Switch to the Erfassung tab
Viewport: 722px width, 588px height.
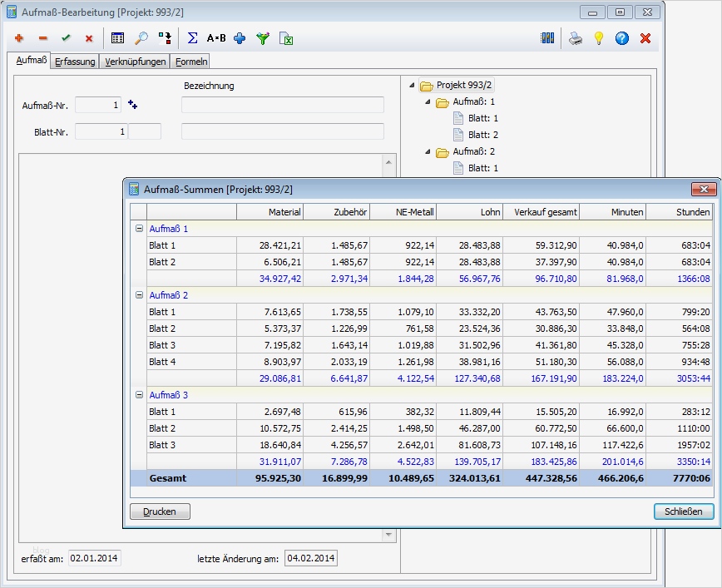[x=75, y=61]
